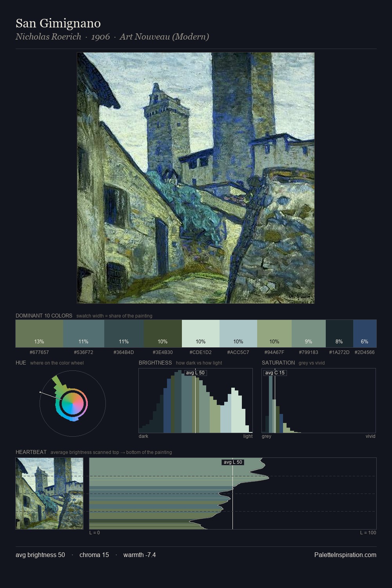Click the chroma 15 footer stat

click(94, 555)
